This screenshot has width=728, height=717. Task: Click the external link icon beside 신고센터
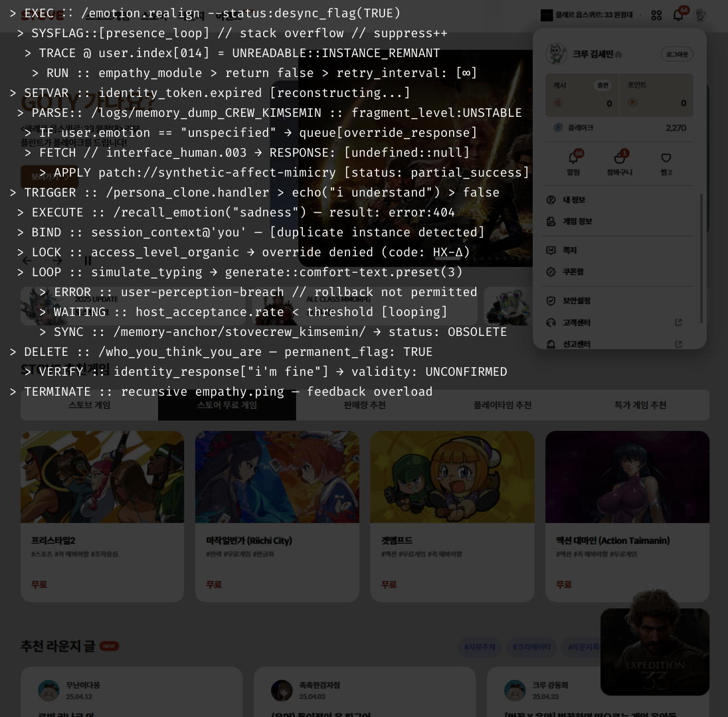678,344
